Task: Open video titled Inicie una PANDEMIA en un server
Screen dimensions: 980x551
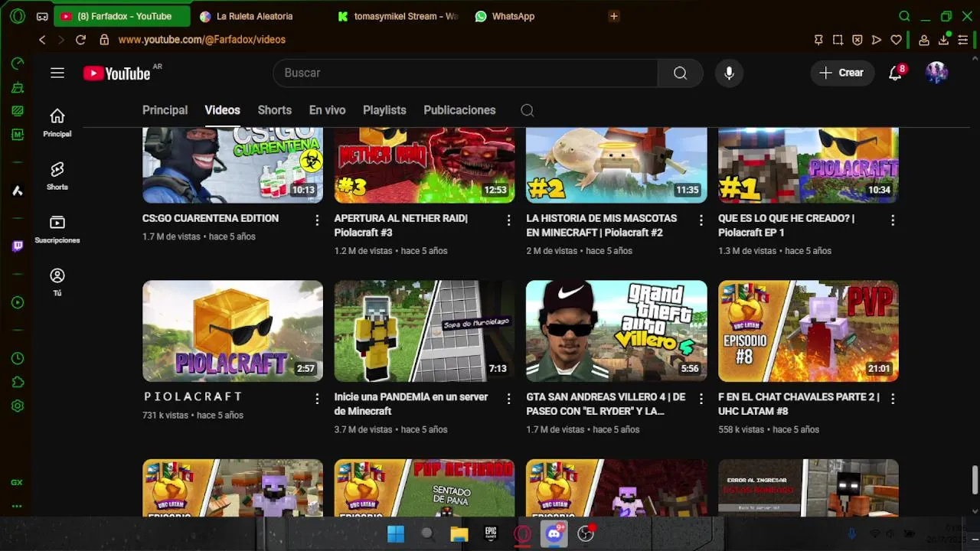Action: pos(411,404)
